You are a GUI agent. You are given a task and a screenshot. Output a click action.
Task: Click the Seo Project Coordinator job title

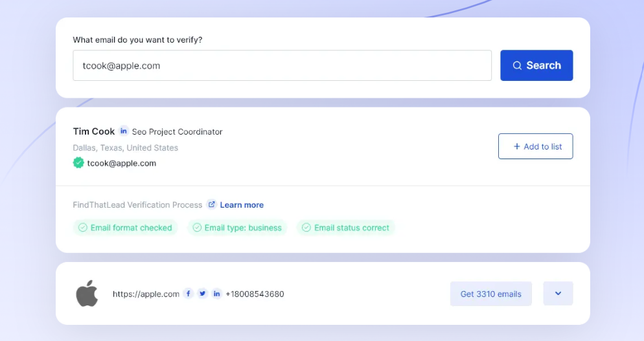coord(177,132)
